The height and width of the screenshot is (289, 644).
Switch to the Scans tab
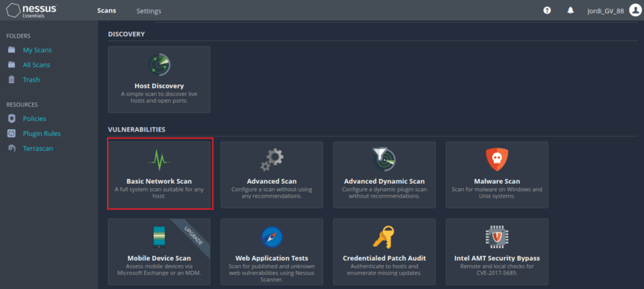click(x=107, y=11)
